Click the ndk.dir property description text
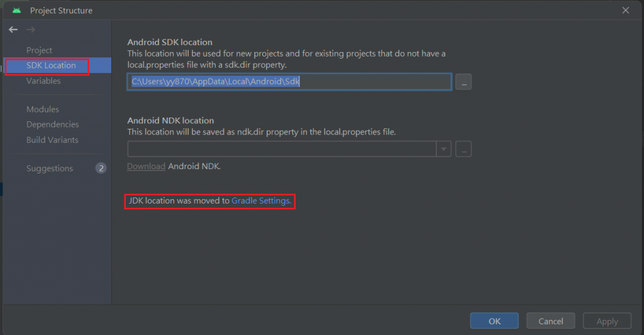 [x=262, y=132]
